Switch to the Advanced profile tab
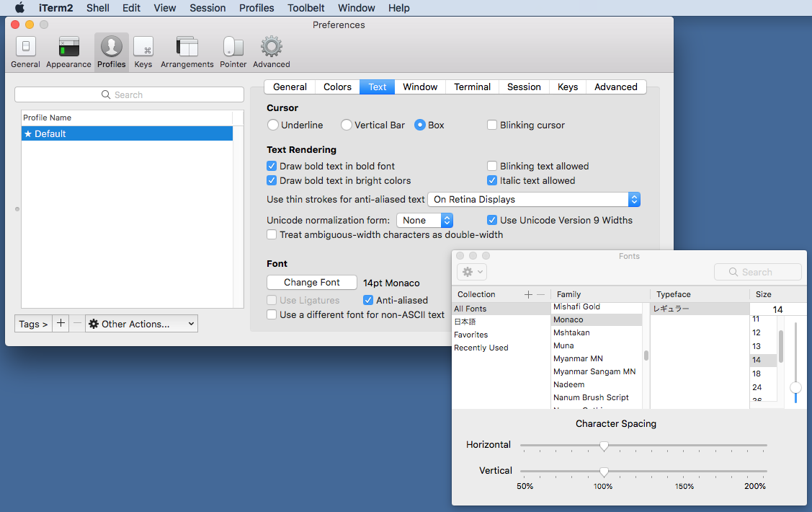Image resolution: width=812 pixels, height=512 pixels. click(616, 87)
